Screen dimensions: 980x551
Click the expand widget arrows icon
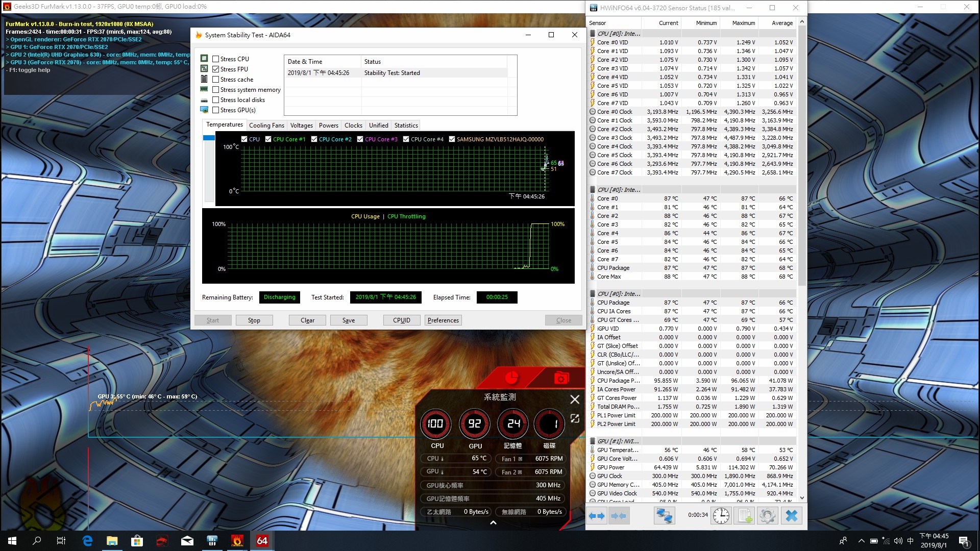pyautogui.click(x=575, y=418)
